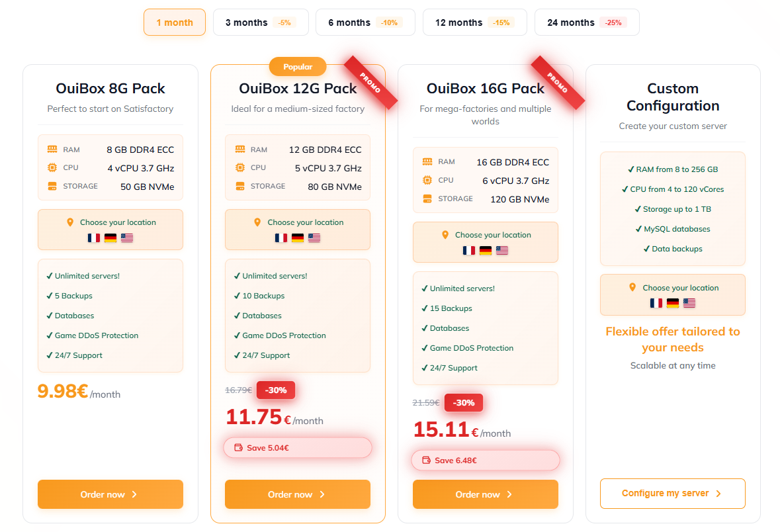Click the French flag in Custom Configuration
Screen dimensions: 780x532
[x=656, y=303]
